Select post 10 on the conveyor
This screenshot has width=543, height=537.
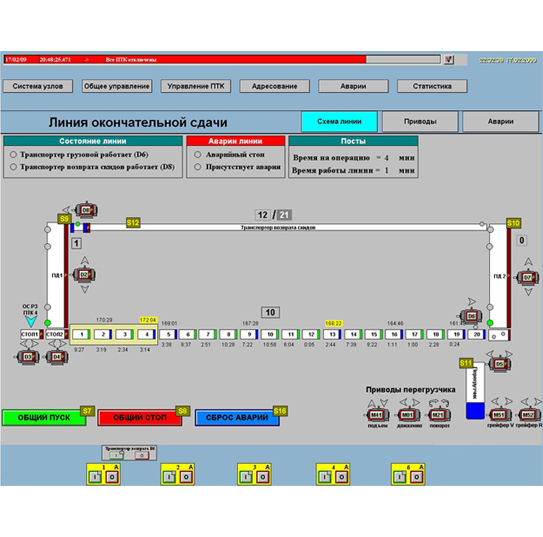coord(270,334)
